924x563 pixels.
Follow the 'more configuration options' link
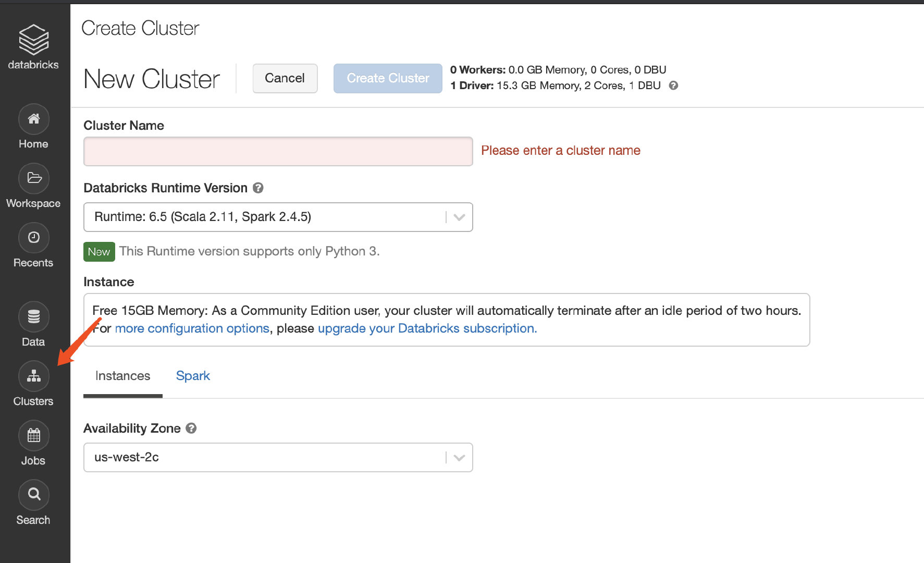(192, 328)
